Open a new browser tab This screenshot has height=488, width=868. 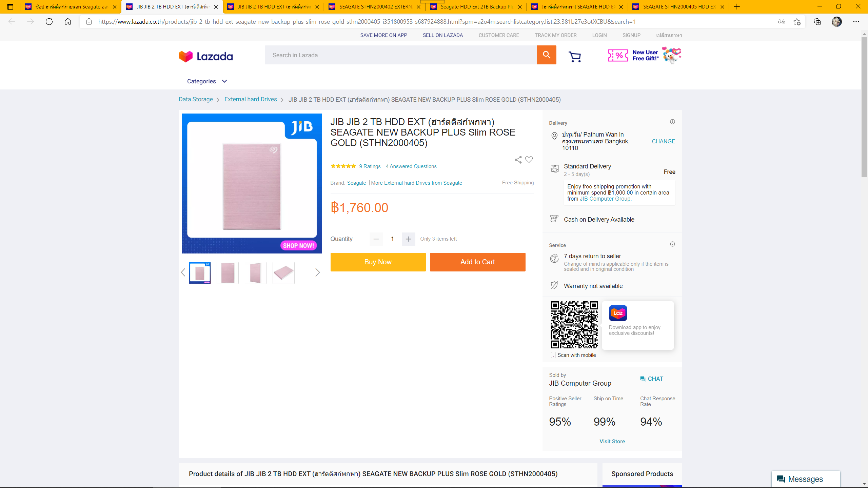[737, 7]
